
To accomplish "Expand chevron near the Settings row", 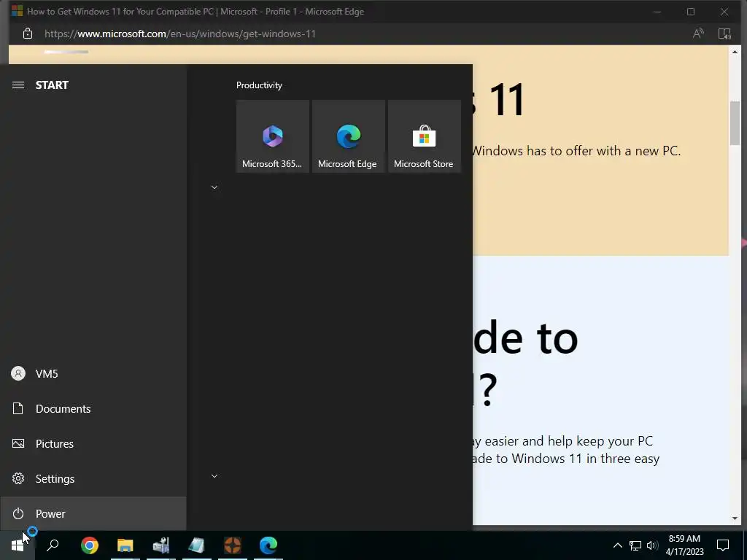I will pos(214,475).
